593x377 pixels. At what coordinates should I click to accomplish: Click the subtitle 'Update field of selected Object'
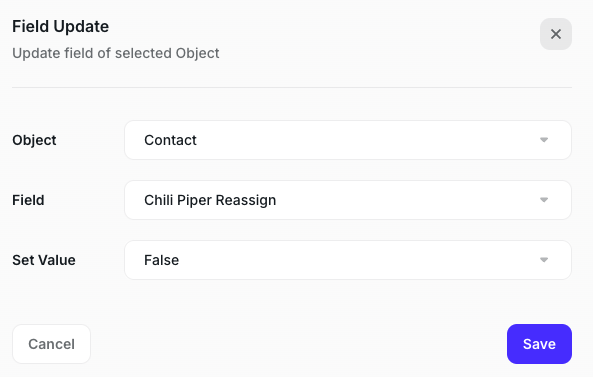[115, 53]
